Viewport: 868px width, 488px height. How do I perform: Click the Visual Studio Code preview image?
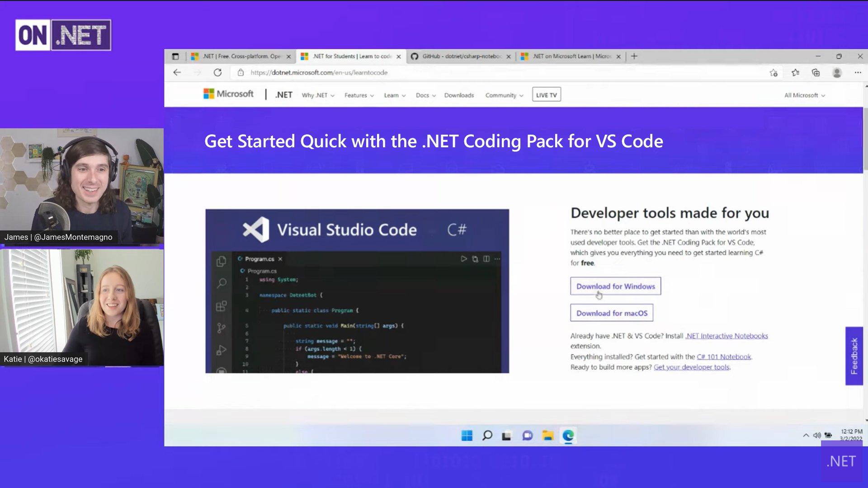pyautogui.click(x=357, y=291)
